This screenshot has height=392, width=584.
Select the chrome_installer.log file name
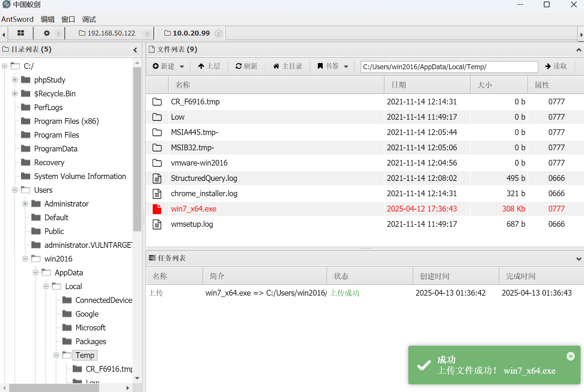pyautogui.click(x=204, y=194)
